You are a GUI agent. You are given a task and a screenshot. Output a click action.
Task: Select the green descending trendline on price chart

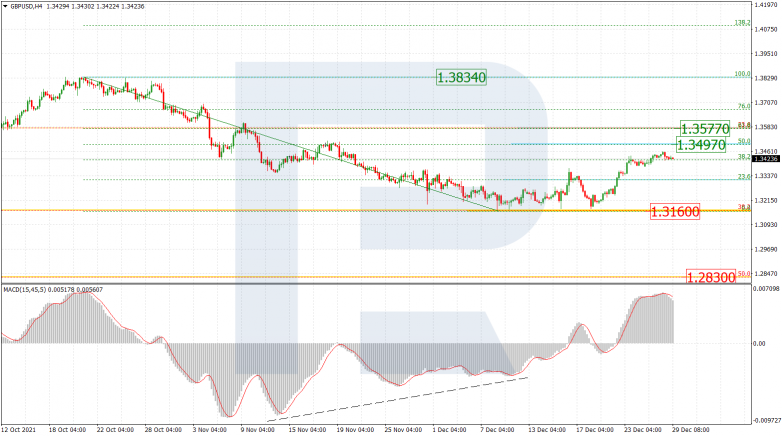(290, 144)
